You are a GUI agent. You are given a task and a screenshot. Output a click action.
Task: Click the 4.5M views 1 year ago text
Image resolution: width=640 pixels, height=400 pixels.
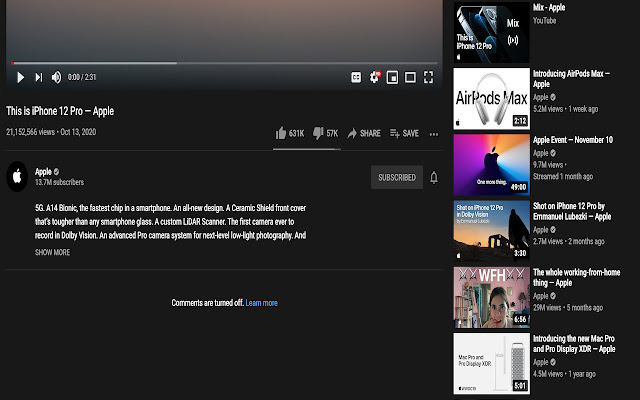[x=564, y=374]
